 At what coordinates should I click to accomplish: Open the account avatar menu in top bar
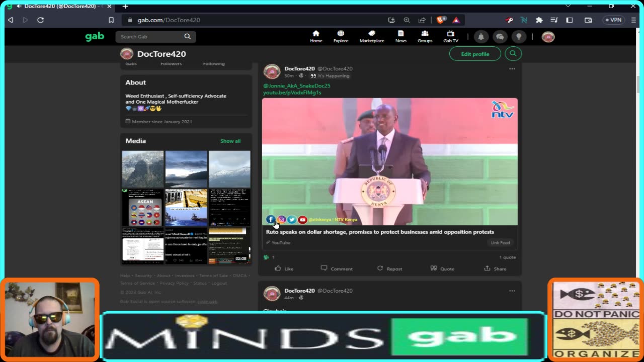548,37
